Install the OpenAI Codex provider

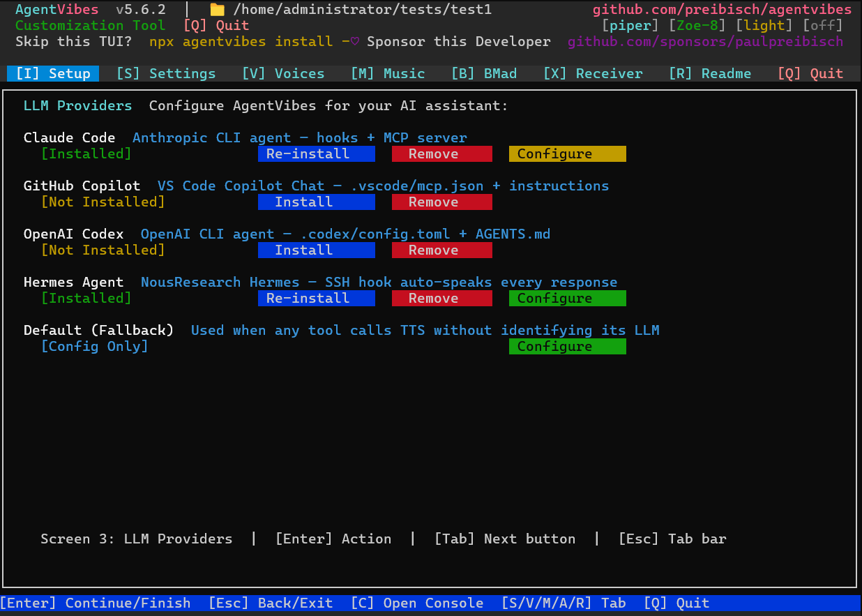[x=317, y=250]
